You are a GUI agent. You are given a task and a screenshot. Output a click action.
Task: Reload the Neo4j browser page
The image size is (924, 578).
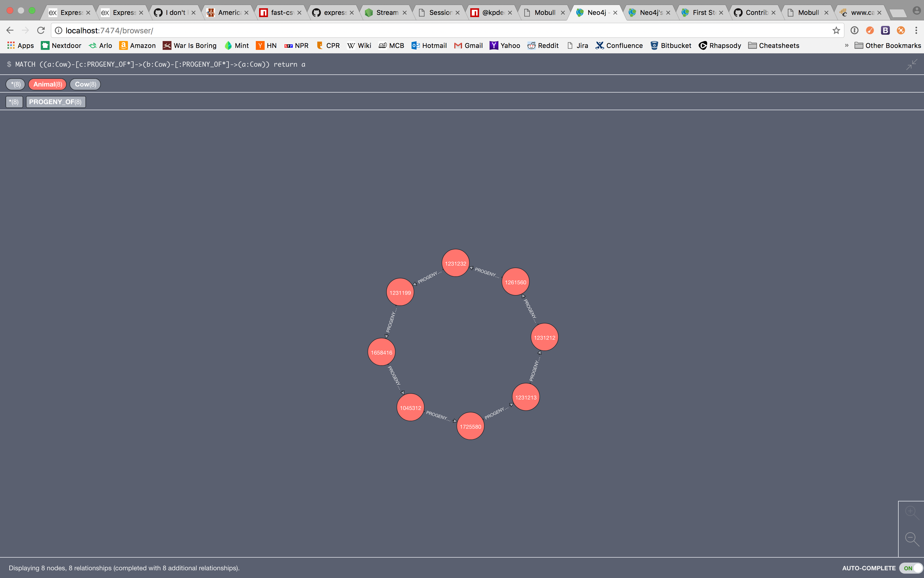pos(41,30)
